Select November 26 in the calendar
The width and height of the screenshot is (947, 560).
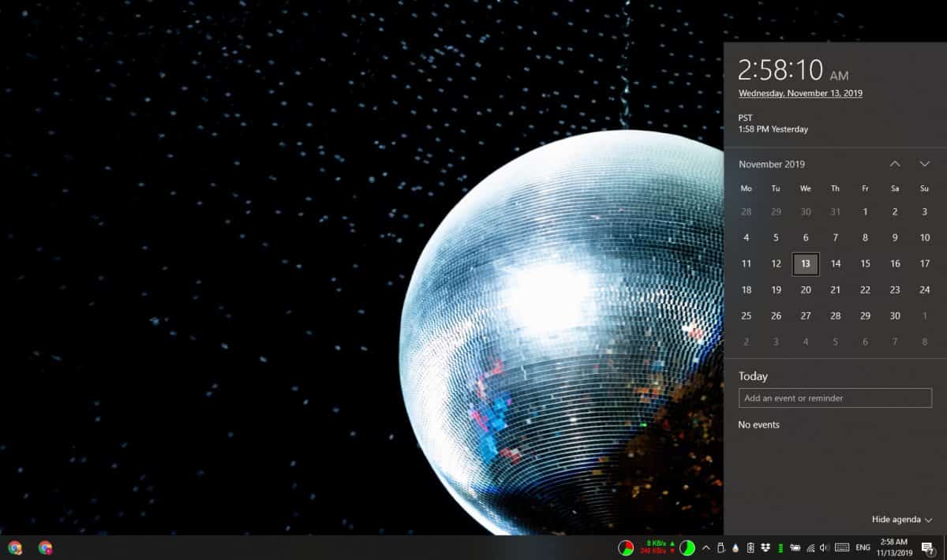pos(776,315)
